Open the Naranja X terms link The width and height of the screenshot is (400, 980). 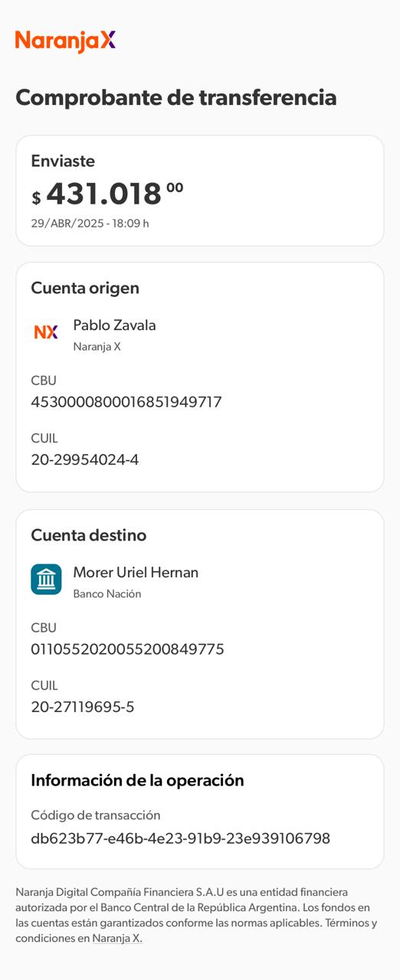[116, 938]
